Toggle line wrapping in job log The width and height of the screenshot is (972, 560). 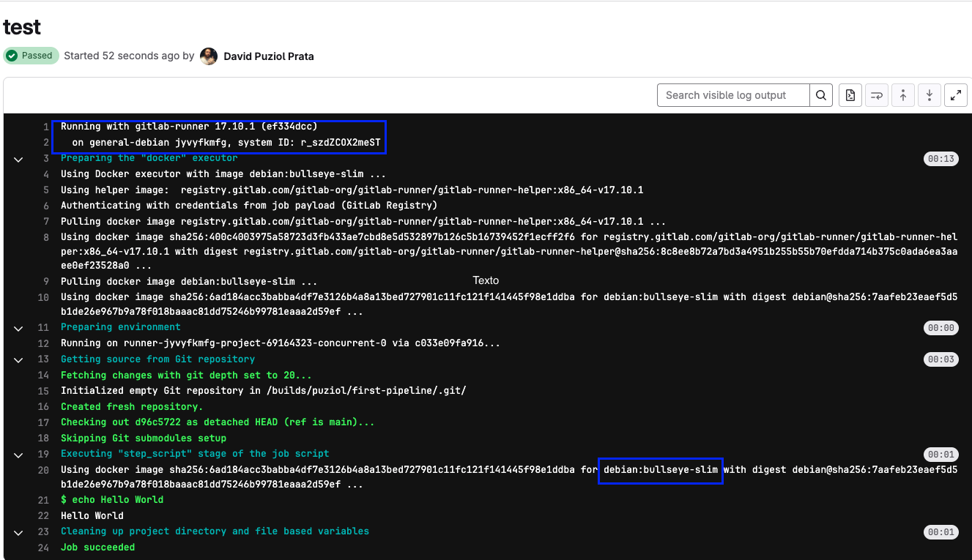876,95
